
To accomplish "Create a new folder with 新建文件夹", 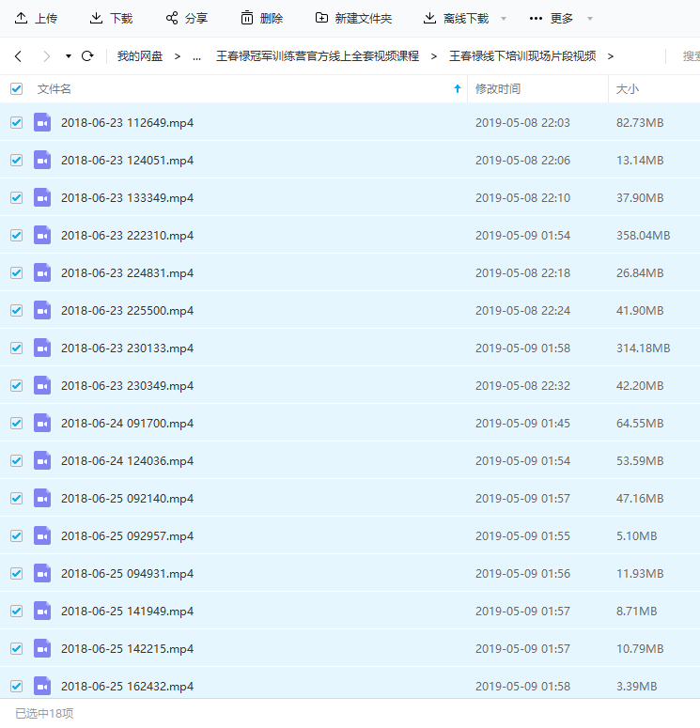I will tap(353, 18).
